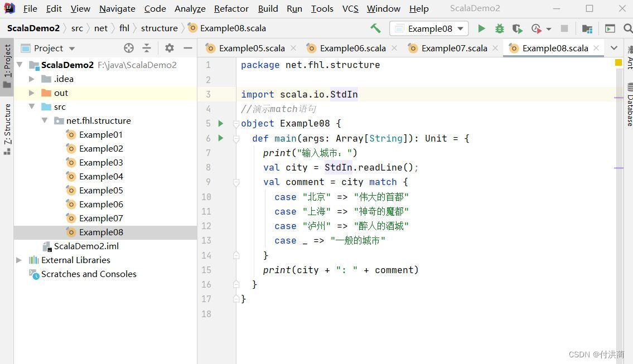This screenshot has width=633, height=364.
Task: Collapse the net.fhl.structure package
Action: tap(45, 120)
